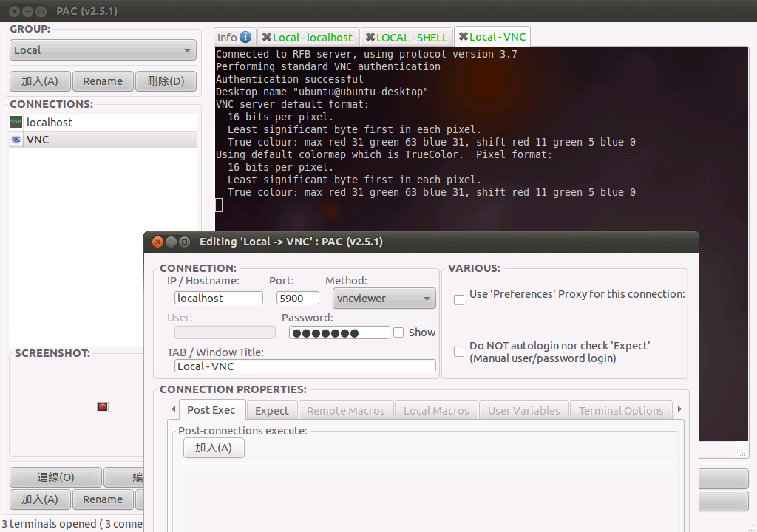The image size is (757, 532).
Task: Click the group 加入(A) button
Action: [x=40, y=81]
